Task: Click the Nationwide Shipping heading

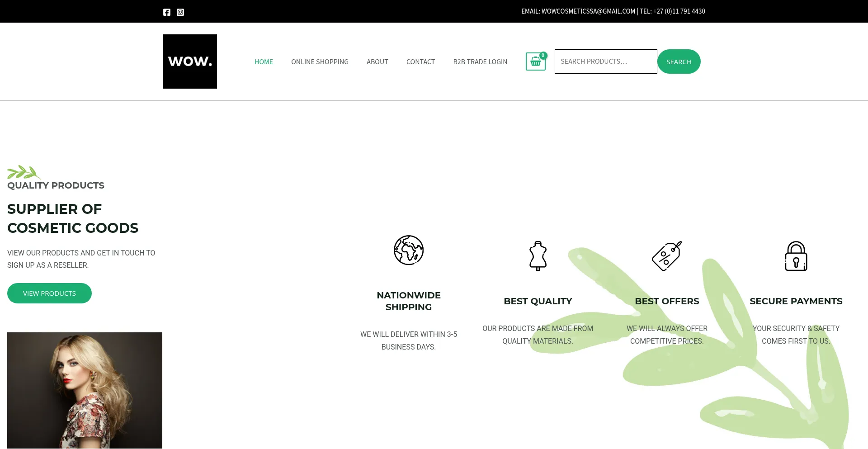Action: 409,301
